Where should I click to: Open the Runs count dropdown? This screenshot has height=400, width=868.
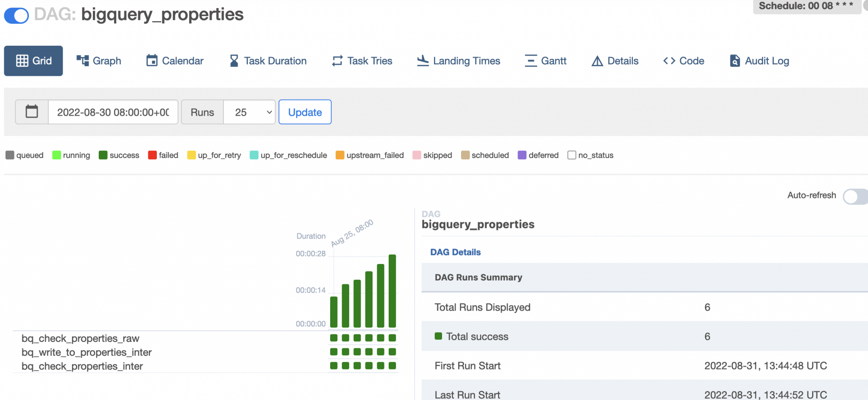click(x=249, y=112)
